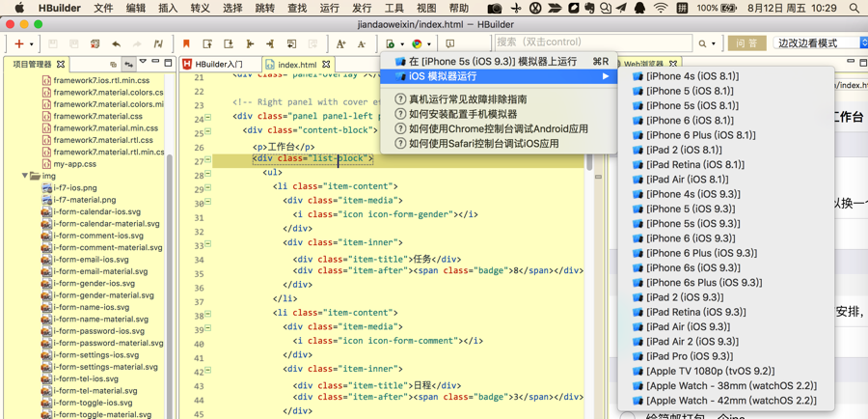868x419 pixels.
Task: Open the 运行 menu in menu bar
Action: point(330,8)
